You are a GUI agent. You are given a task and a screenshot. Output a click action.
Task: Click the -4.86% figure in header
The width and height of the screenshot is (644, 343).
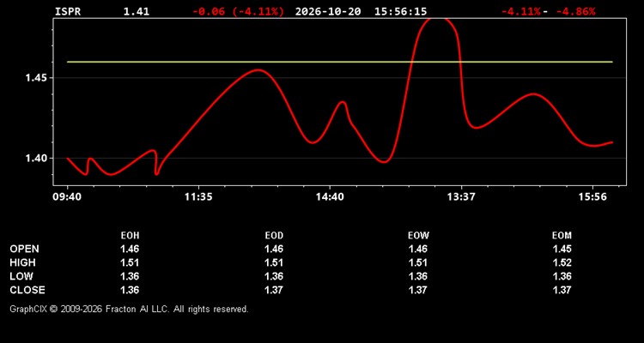575,11
